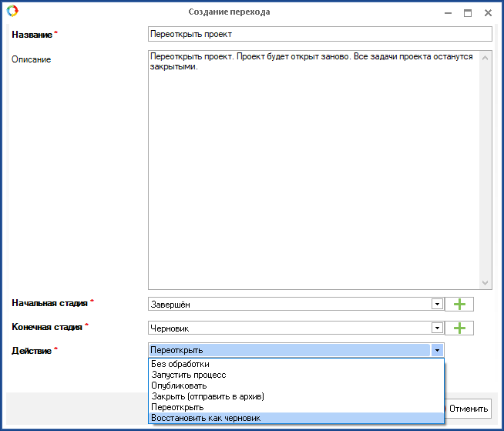Image resolution: width=504 pixels, height=431 pixels.
Task: Close the Создание перехода dialog
Action: (488, 12)
